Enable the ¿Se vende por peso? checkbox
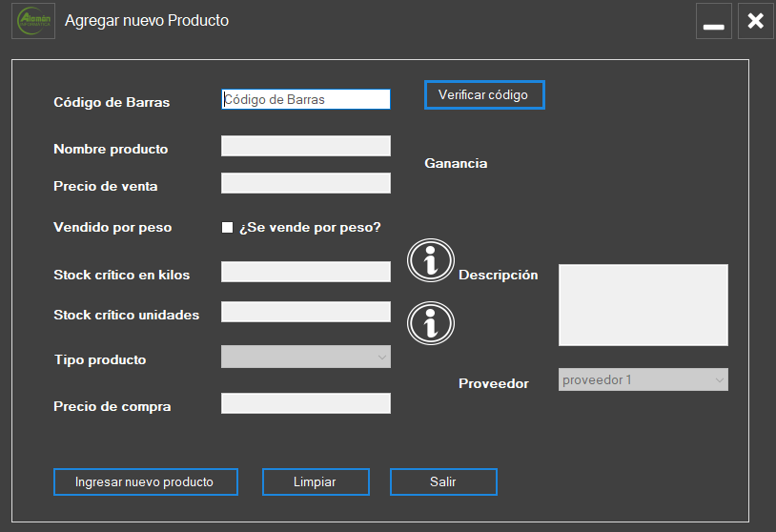Image resolution: width=776 pixels, height=532 pixels. pos(227,227)
